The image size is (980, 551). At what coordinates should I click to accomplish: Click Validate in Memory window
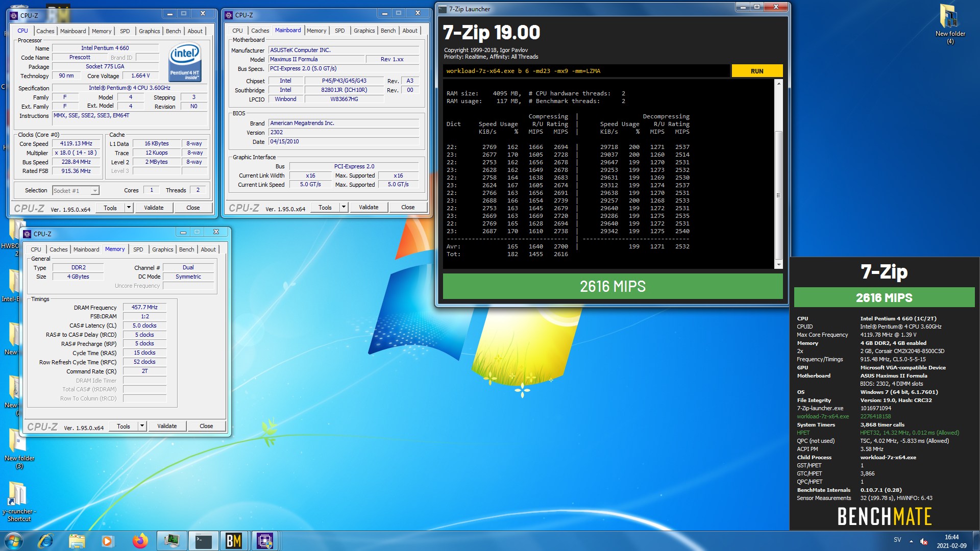pos(167,426)
